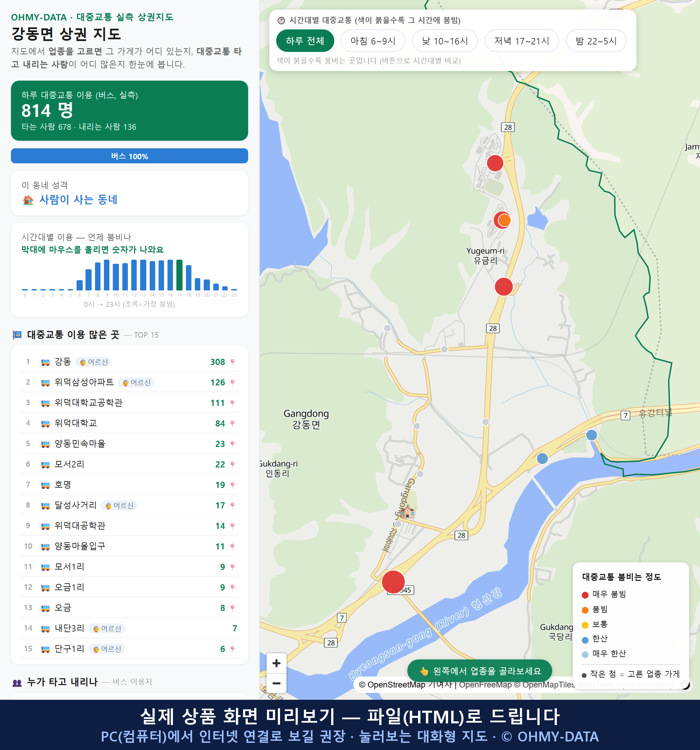
Task: Click the 814 명 daily ridership card
Action: [x=130, y=111]
